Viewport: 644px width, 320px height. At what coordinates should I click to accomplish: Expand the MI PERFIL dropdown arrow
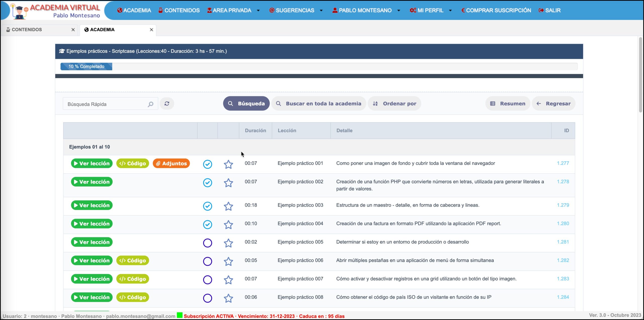click(x=450, y=10)
